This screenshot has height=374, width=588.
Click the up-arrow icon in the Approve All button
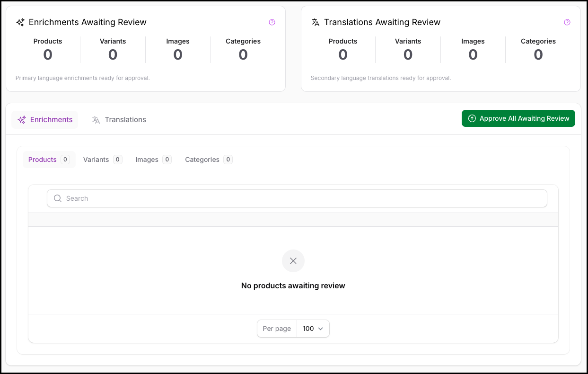(472, 119)
